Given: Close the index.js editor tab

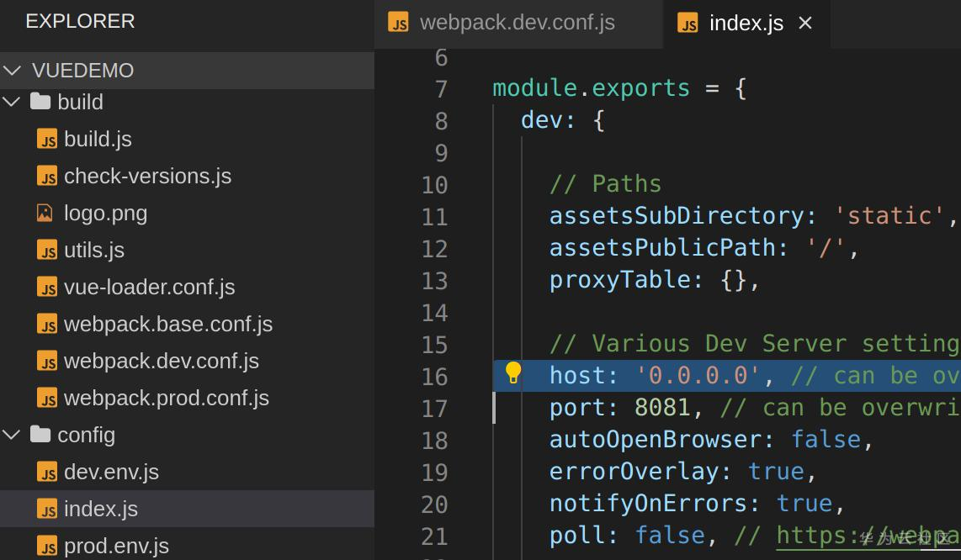Looking at the screenshot, I should pyautogui.click(x=805, y=23).
